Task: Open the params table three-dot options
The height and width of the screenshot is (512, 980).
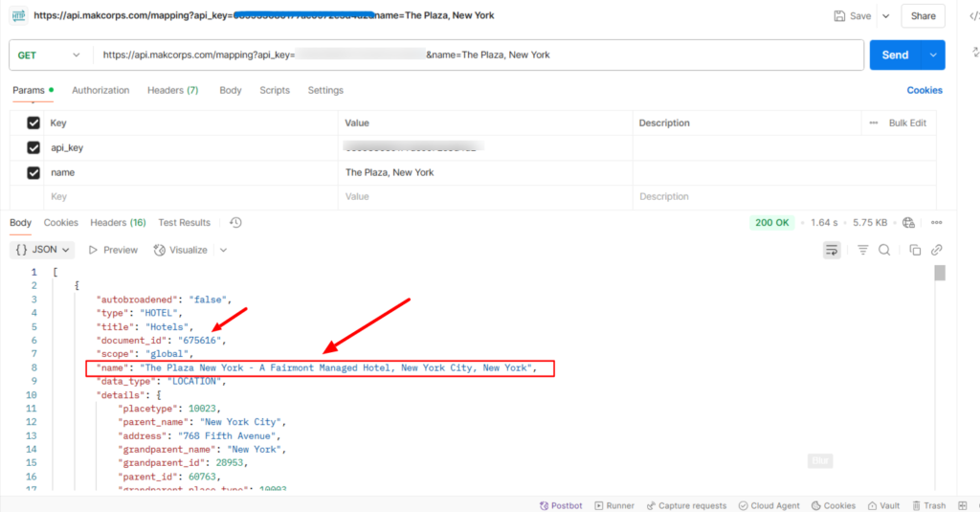Action: pyautogui.click(x=873, y=123)
